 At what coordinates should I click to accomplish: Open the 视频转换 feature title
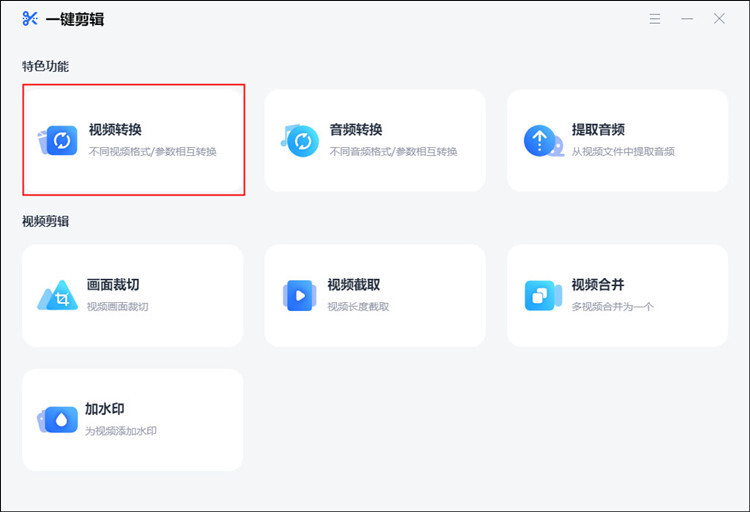tap(115, 130)
